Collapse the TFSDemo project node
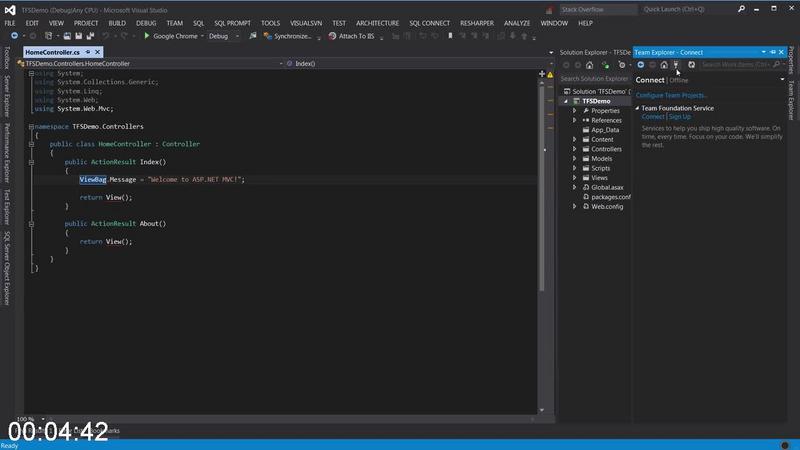Image resolution: width=800 pixels, height=450 pixels. 565,101
